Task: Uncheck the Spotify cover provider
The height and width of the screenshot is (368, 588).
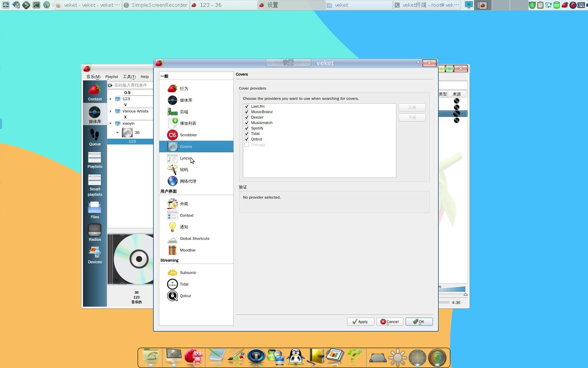Action: (247, 128)
